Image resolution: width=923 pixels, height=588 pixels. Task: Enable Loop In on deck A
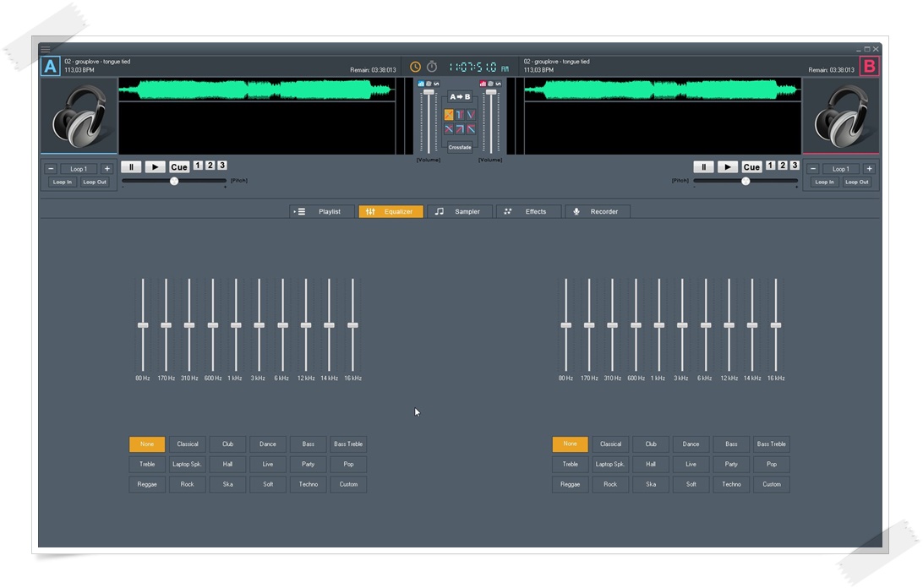coord(61,181)
